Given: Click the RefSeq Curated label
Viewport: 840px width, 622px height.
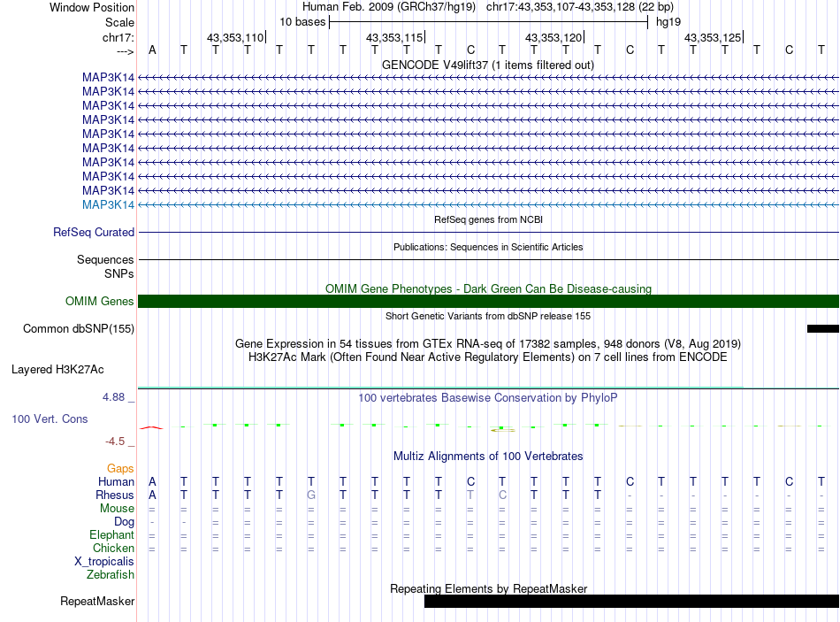Looking at the screenshot, I should 94,232.
